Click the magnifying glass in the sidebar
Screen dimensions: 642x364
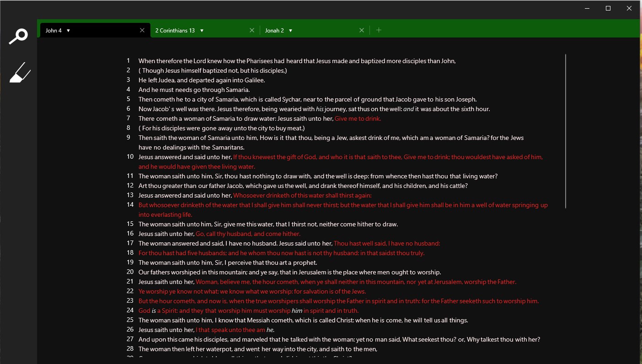[18, 36]
